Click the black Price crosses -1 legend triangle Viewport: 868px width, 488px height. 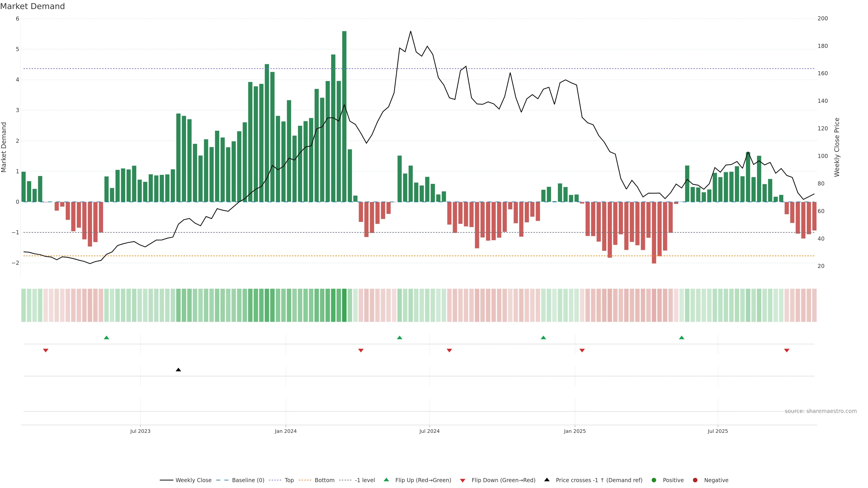pyautogui.click(x=547, y=480)
